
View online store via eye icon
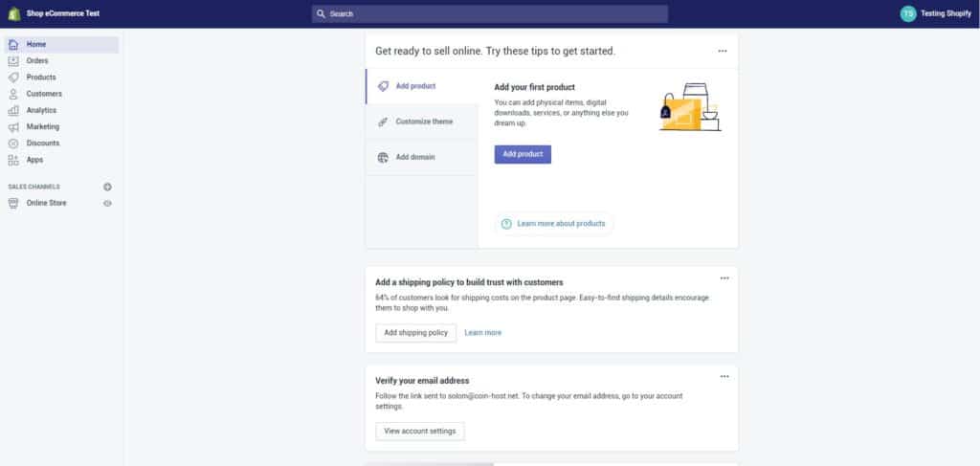107,203
